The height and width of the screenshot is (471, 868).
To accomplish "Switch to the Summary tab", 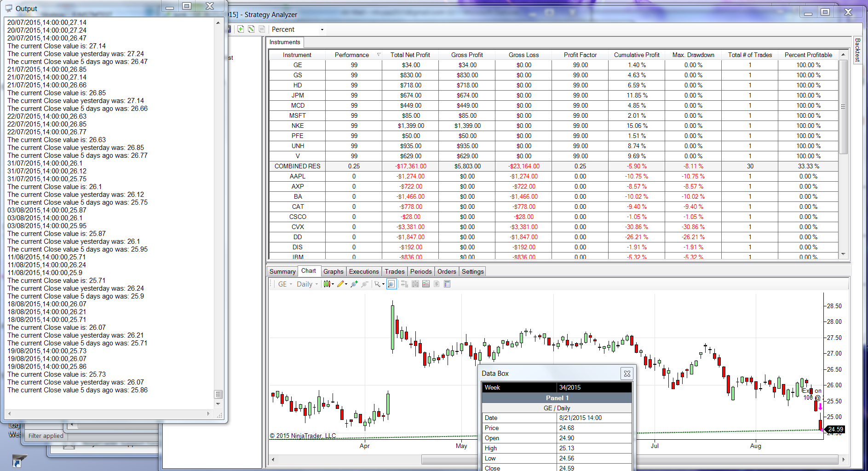I will coord(282,271).
